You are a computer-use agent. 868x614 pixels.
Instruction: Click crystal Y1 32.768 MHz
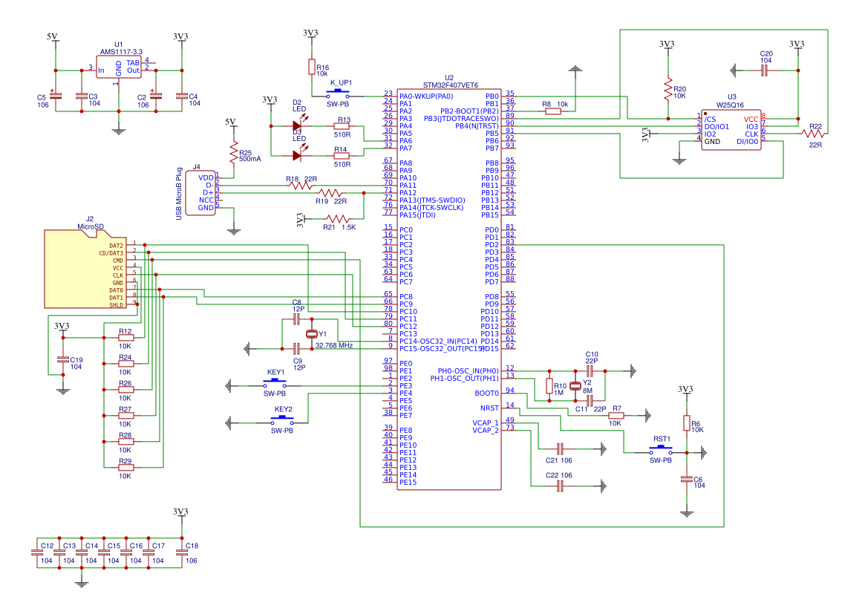[x=312, y=334]
